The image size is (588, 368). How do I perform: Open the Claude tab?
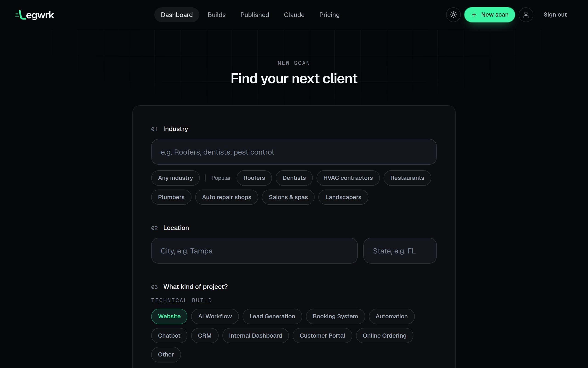click(x=294, y=15)
